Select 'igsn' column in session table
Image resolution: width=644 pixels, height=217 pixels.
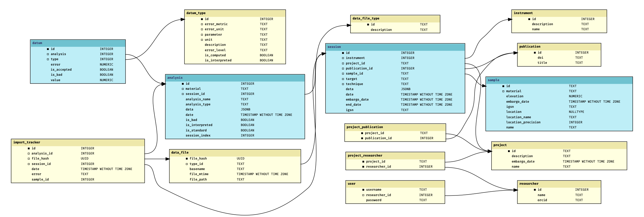click(x=350, y=110)
